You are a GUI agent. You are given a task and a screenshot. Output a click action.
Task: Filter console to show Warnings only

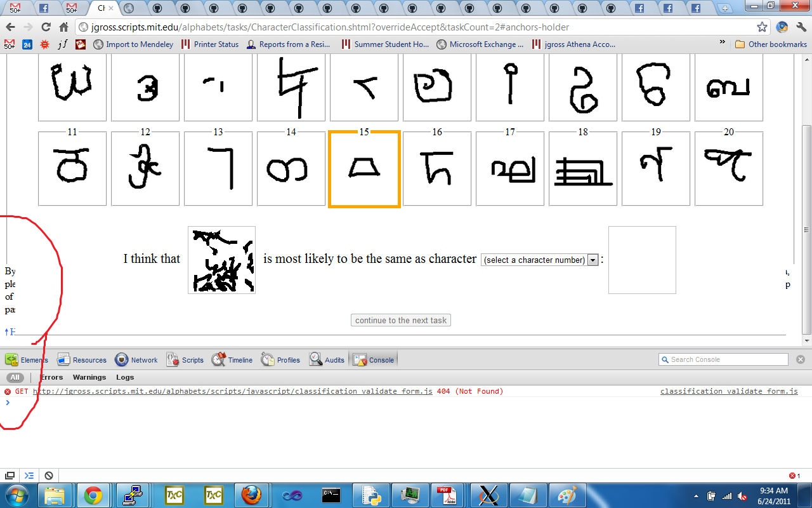[x=89, y=377]
